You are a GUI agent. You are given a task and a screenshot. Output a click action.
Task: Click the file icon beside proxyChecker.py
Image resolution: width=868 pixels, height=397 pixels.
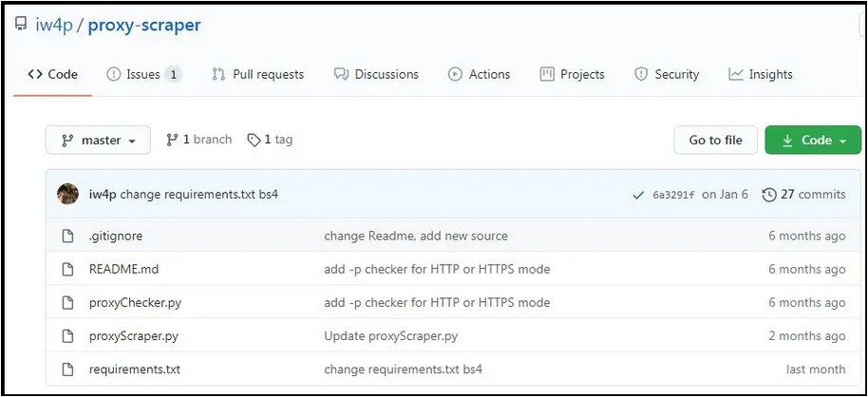pos(67,302)
